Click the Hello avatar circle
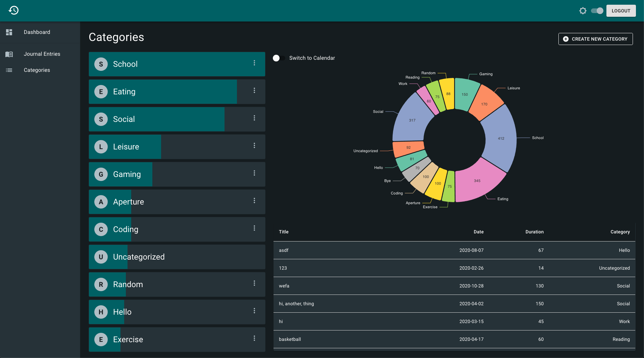644x358 pixels. 101,312
